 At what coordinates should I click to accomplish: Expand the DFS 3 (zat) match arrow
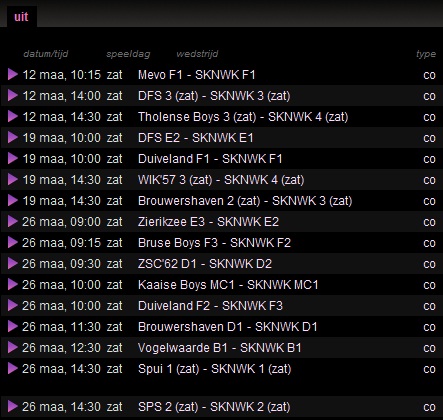click(x=13, y=95)
